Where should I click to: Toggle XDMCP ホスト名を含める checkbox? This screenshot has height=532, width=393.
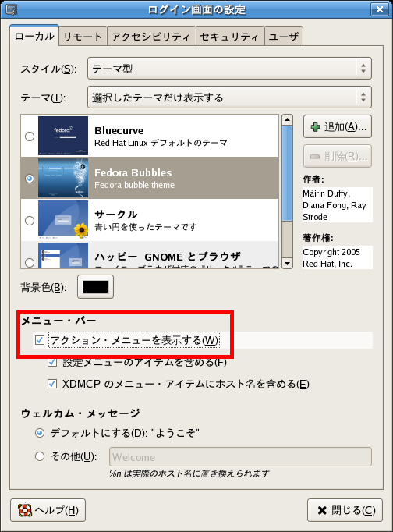click(52, 384)
